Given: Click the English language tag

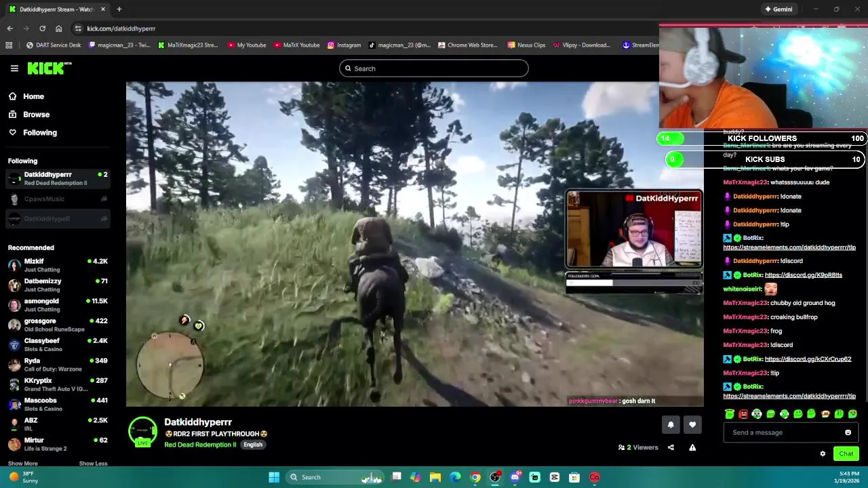Looking at the screenshot, I should point(253,445).
